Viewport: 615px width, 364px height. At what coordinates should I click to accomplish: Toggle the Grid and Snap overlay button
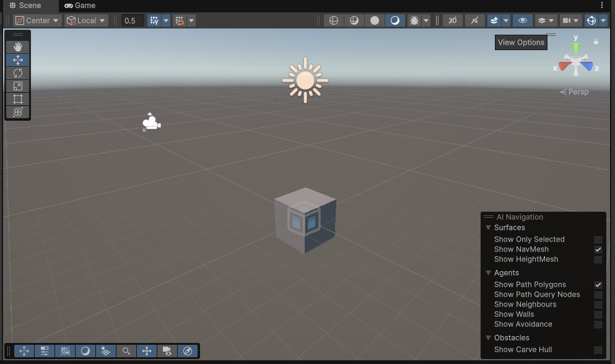64,351
